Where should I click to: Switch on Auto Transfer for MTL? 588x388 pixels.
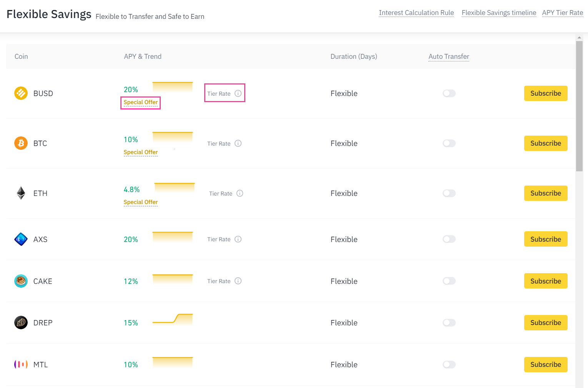click(449, 365)
